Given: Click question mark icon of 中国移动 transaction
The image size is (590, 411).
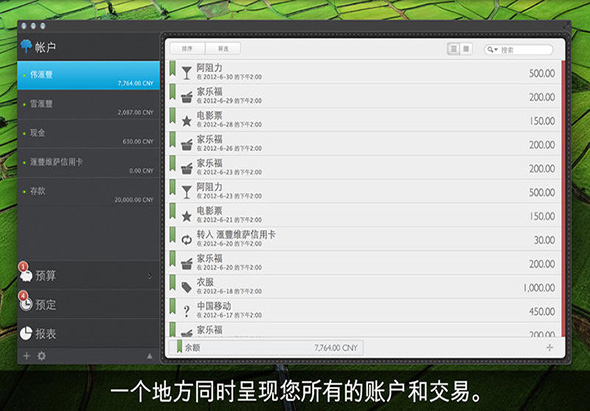Looking at the screenshot, I should (x=186, y=312).
